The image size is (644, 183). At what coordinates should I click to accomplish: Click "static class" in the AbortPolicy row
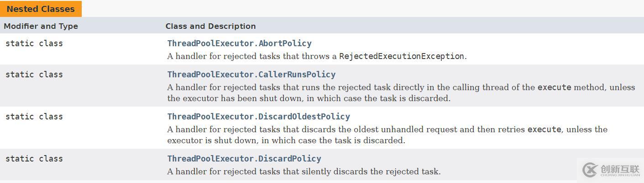point(34,43)
